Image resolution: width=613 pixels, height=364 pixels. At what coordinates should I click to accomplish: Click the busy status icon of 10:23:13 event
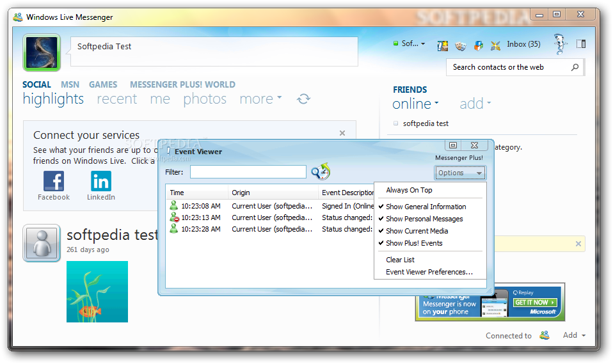(x=174, y=217)
